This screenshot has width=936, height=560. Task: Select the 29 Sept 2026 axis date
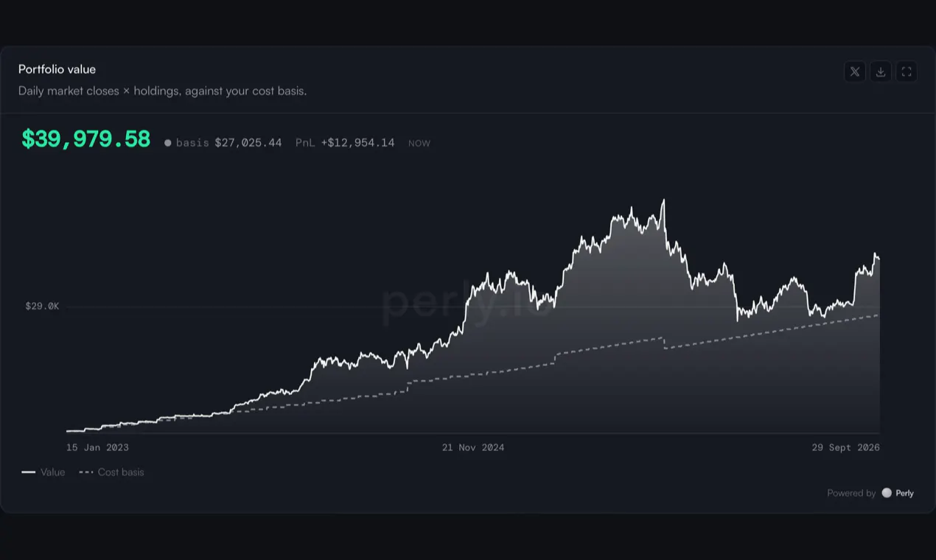pos(845,447)
